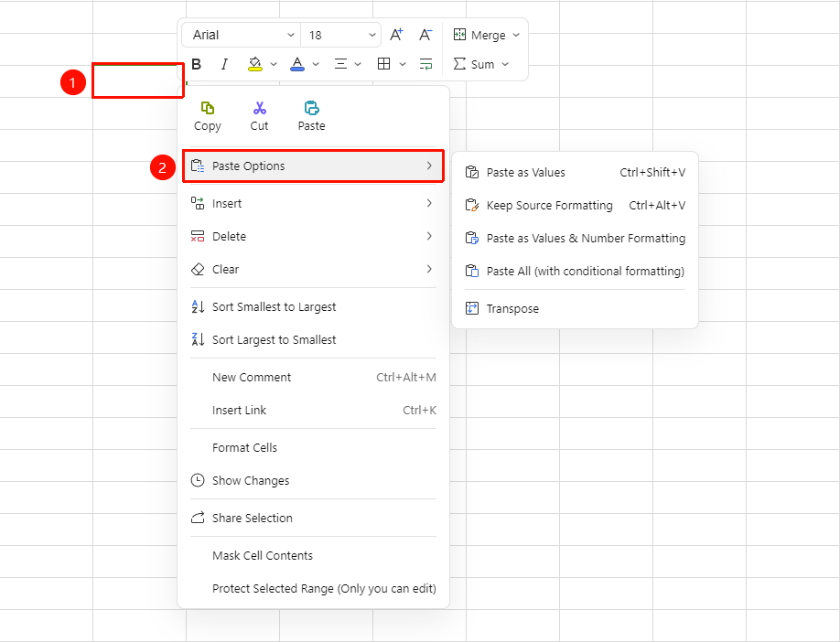The width and height of the screenshot is (840, 642).
Task: Select Paste as Values & Number Formatting
Action: (575, 239)
